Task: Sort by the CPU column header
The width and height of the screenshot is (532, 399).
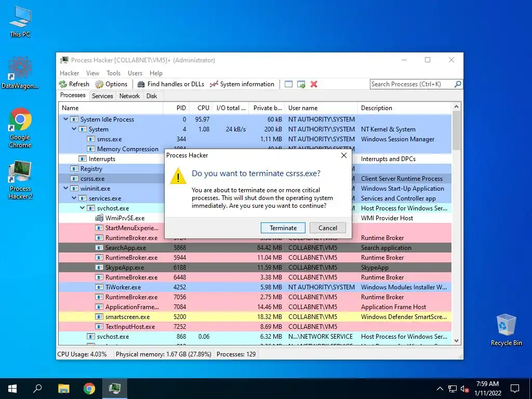Action: coord(201,108)
